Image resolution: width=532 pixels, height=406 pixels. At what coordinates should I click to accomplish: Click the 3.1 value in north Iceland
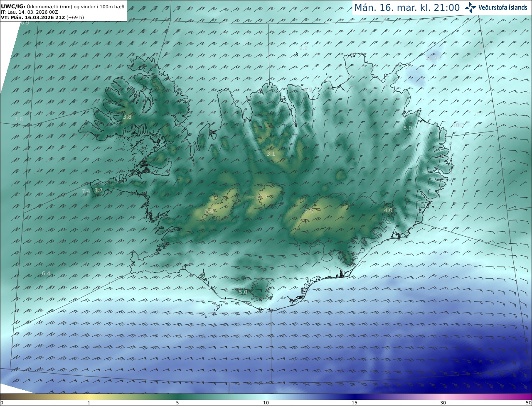pos(271,154)
